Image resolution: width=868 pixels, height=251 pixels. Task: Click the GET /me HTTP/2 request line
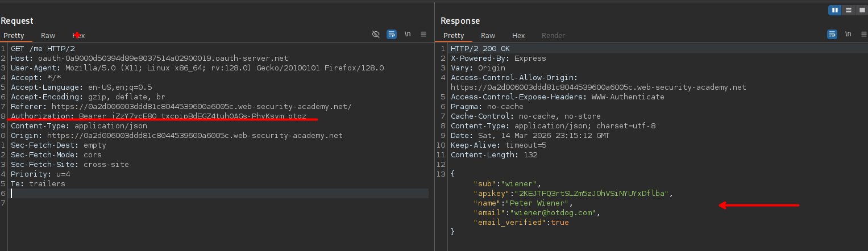tap(40, 48)
